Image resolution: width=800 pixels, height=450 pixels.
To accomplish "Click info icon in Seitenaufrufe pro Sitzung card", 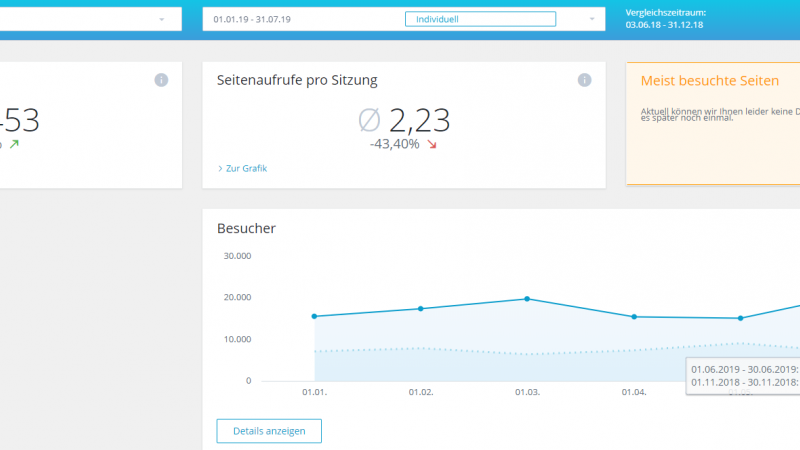I will pyautogui.click(x=584, y=80).
